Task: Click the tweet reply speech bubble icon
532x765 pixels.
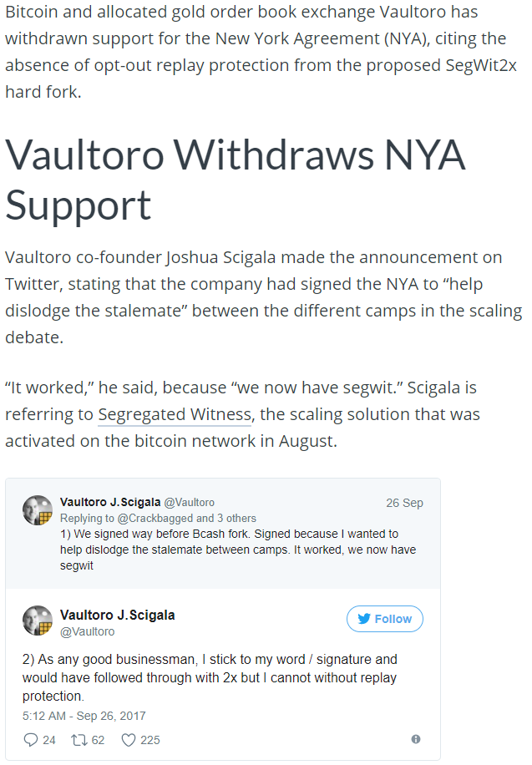Action: point(32,739)
